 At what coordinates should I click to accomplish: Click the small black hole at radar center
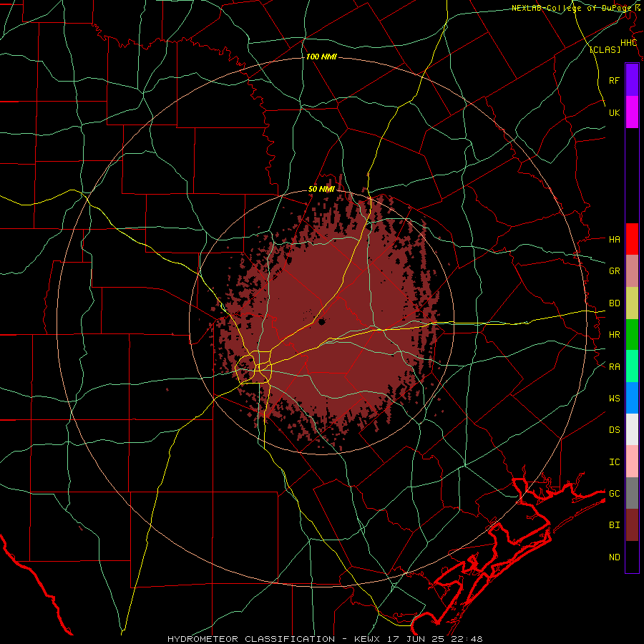[x=321, y=321]
